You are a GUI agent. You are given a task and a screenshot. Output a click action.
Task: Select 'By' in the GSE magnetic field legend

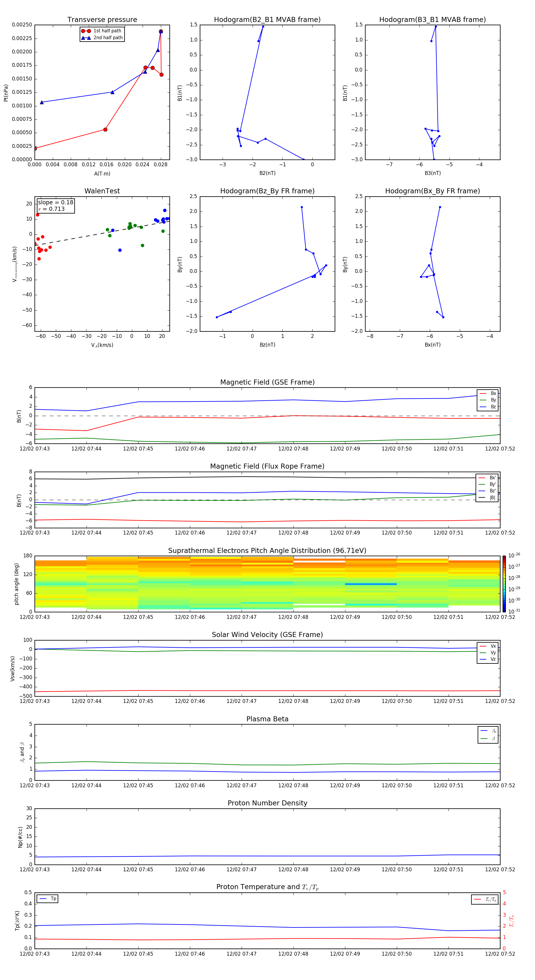[x=488, y=400]
